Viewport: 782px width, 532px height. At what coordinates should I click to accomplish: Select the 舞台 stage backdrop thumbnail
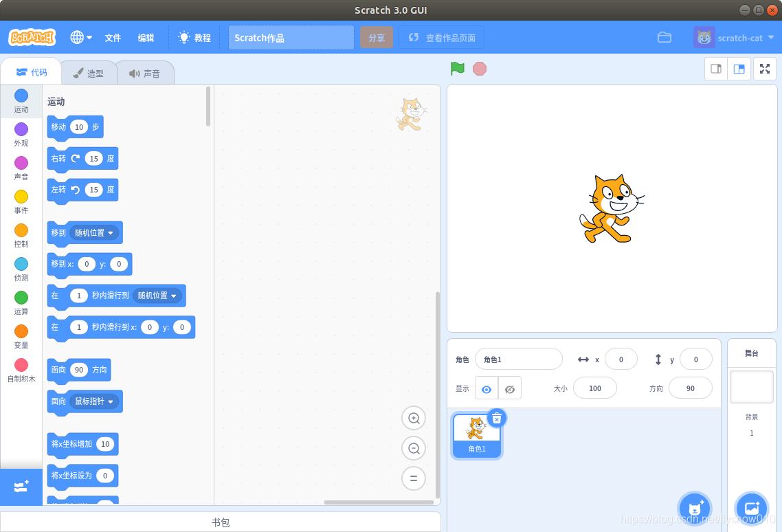[x=752, y=387]
